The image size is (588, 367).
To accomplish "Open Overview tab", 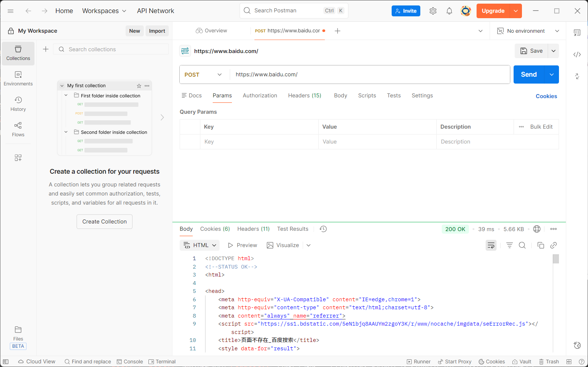I will pos(211,31).
